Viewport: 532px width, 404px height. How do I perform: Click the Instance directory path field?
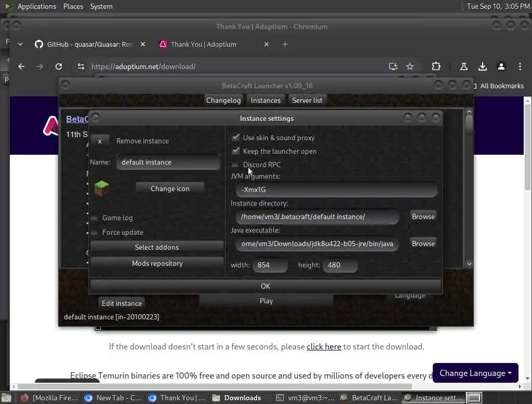tap(317, 217)
